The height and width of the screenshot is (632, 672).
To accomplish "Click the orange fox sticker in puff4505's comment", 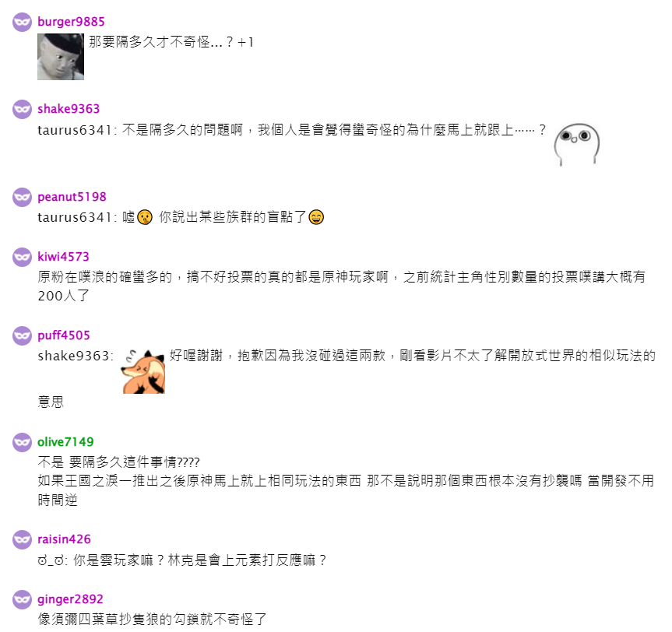I will click(143, 371).
